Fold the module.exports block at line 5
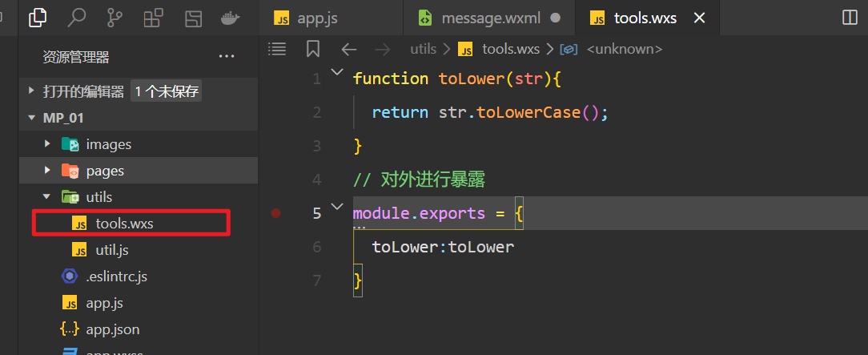Screen dimensions: 868x355 coord(336,206)
